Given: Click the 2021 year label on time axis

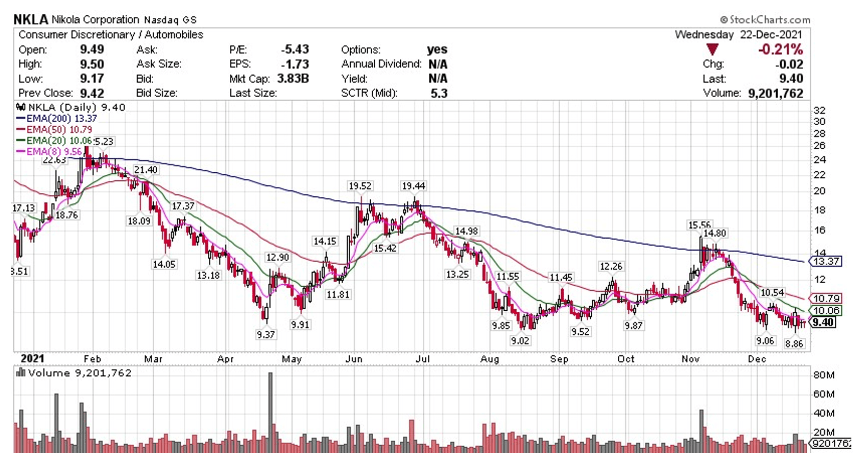Looking at the screenshot, I should tap(32, 359).
